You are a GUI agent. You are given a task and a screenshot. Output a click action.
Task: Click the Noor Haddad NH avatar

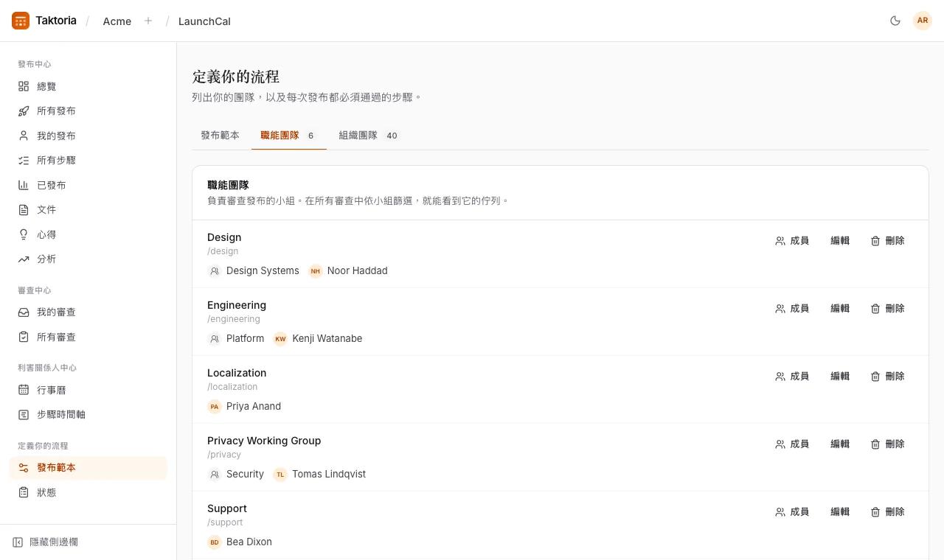click(316, 271)
